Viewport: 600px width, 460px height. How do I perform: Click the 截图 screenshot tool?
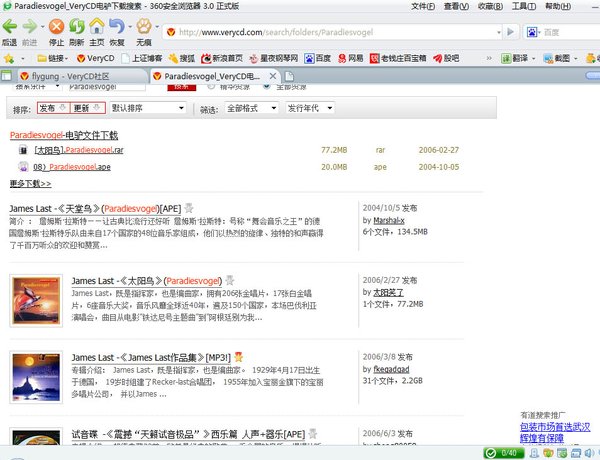pos(557,58)
